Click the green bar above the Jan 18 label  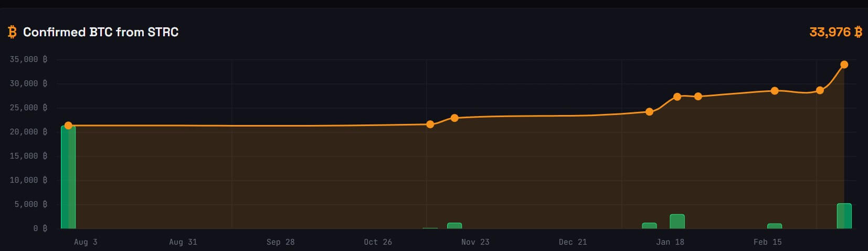click(x=677, y=222)
